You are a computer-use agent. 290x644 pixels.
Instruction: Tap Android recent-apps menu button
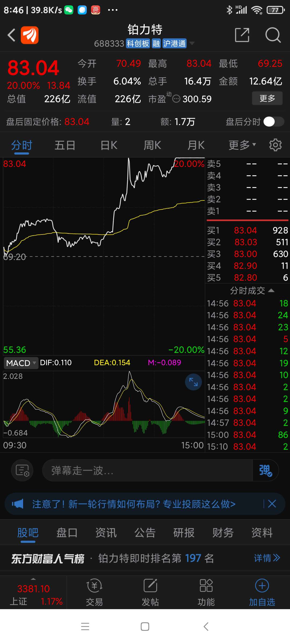(x=85, y=627)
